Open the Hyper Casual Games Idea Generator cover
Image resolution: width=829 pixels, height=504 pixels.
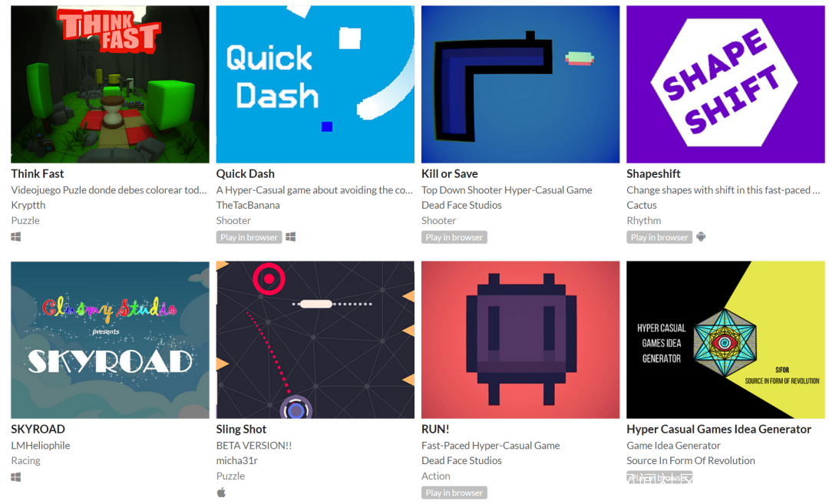(x=725, y=340)
